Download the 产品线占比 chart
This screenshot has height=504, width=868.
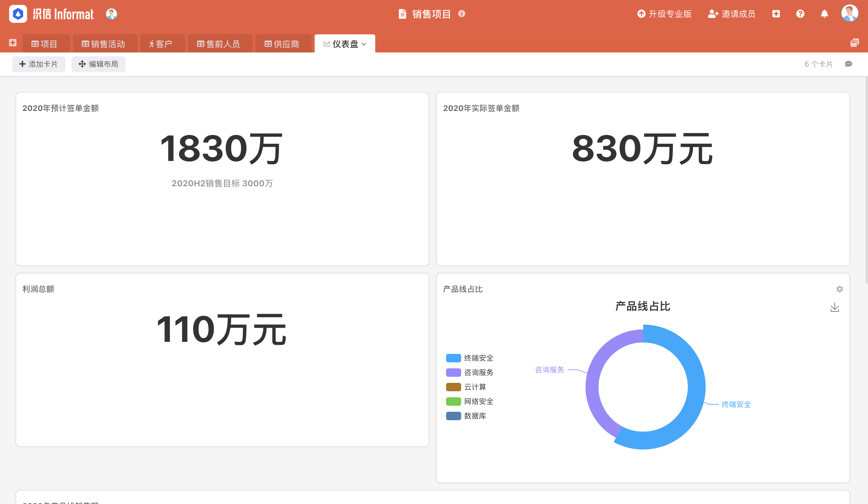point(835,308)
